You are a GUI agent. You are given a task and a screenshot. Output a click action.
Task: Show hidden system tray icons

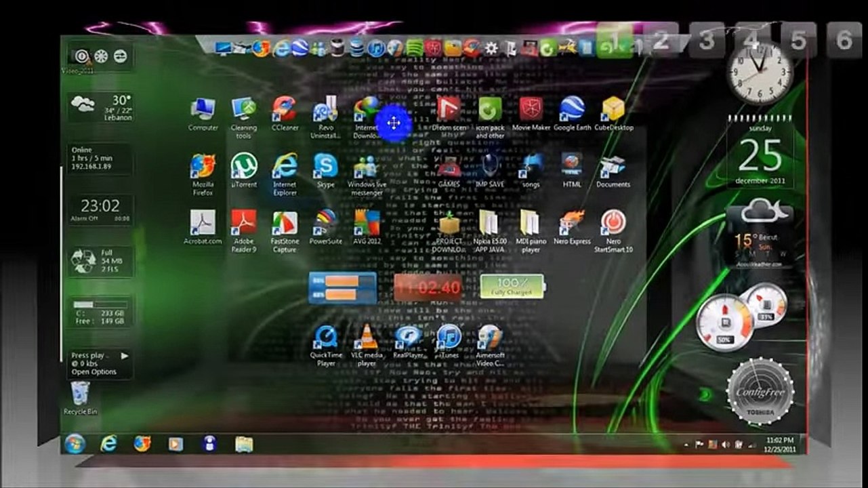686,445
